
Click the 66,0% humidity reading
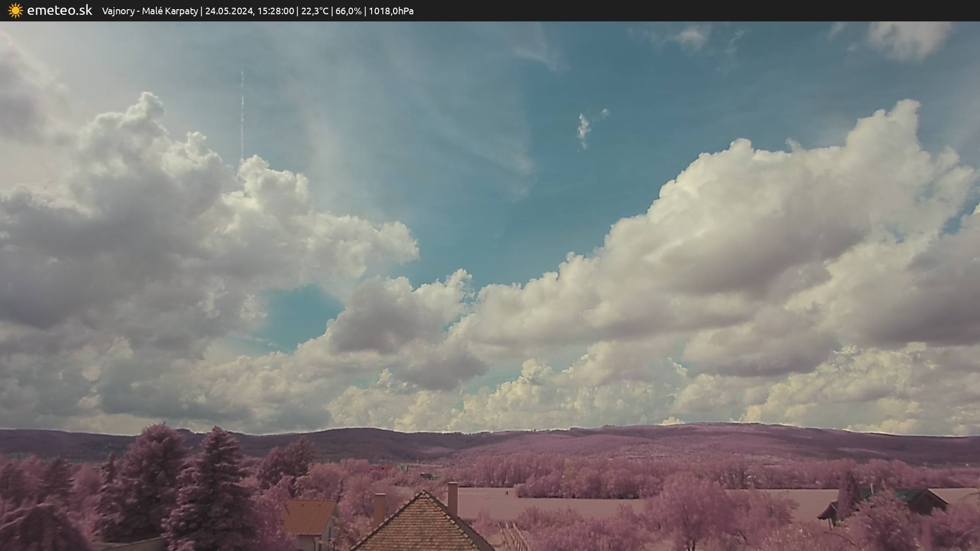point(348,11)
